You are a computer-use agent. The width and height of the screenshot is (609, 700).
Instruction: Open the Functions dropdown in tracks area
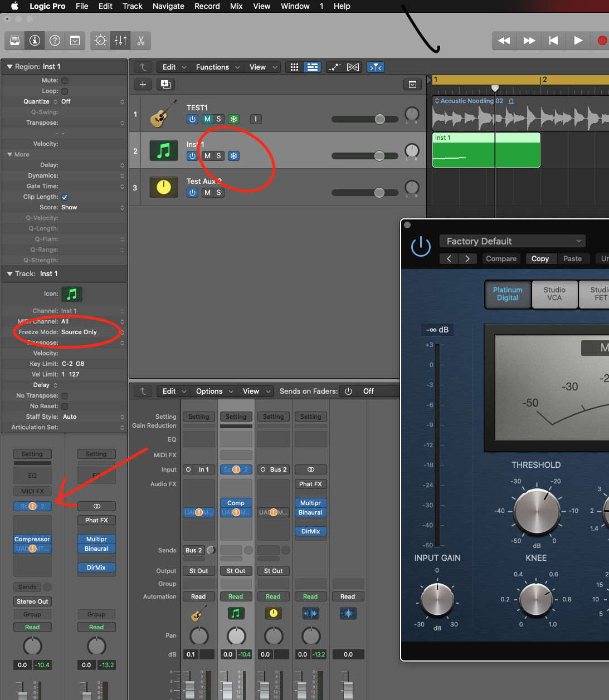click(x=218, y=67)
